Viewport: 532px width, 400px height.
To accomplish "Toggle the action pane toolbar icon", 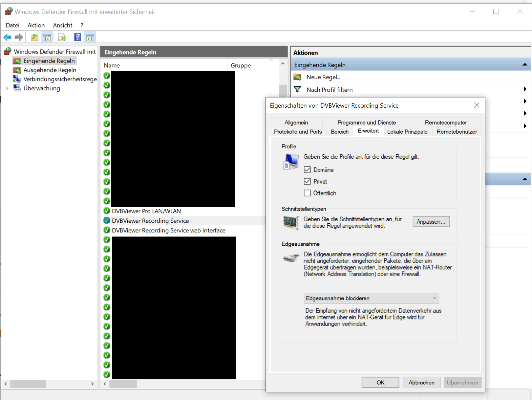I will pyautogui.click(x=90, y=37).
